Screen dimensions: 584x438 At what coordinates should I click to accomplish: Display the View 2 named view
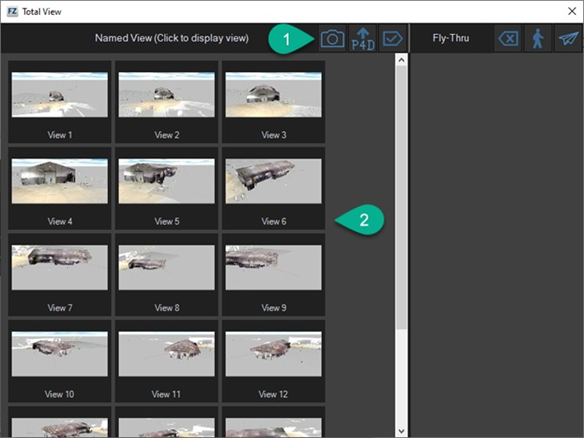[166, 102]
